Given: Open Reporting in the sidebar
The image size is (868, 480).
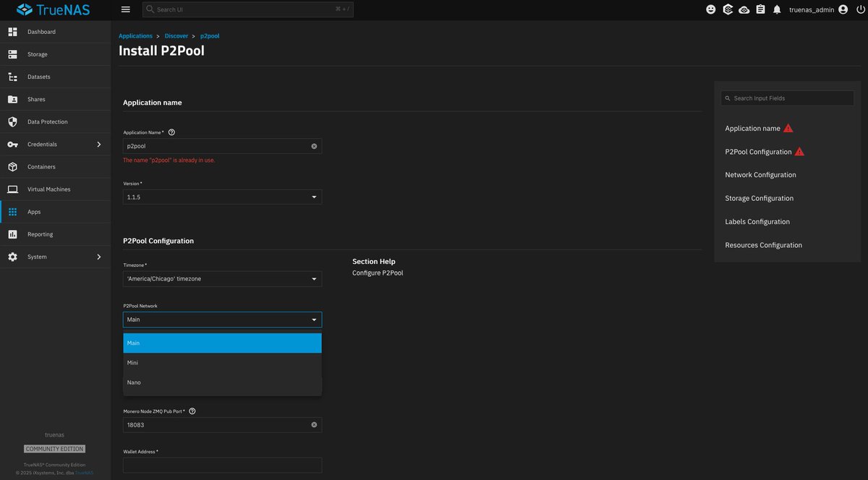Looking at the screenshot, I should click(55, 234).
